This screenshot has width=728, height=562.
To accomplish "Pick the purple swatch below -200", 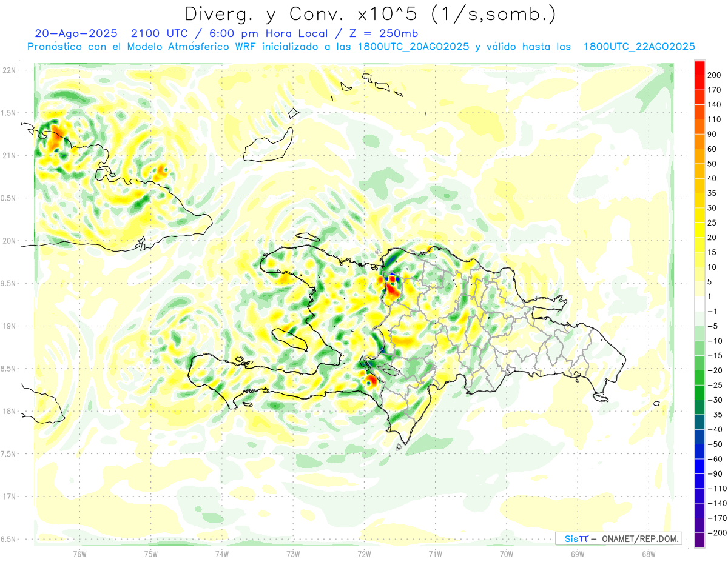I will pos(699,540).
